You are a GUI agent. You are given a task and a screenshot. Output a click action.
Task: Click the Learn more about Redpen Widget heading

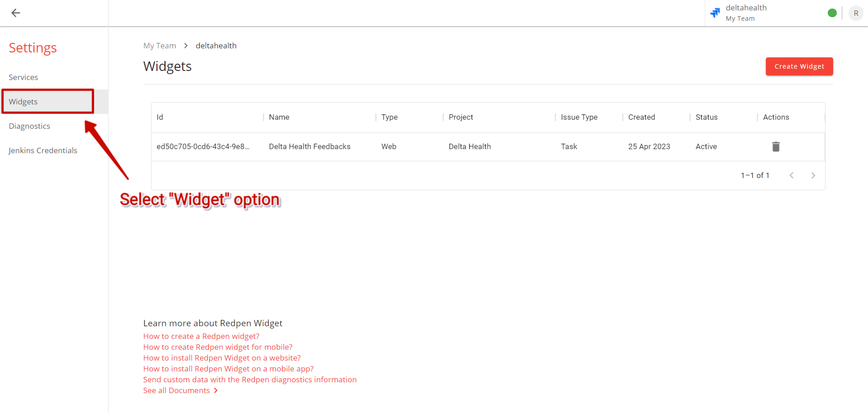[213, 323]
